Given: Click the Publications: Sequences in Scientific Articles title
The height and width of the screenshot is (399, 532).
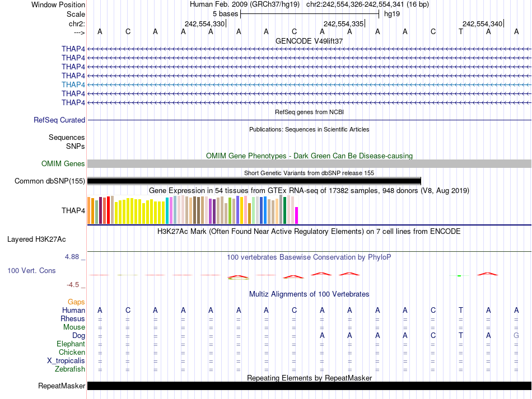Looking at the screenshot, I should coord(309,129).
